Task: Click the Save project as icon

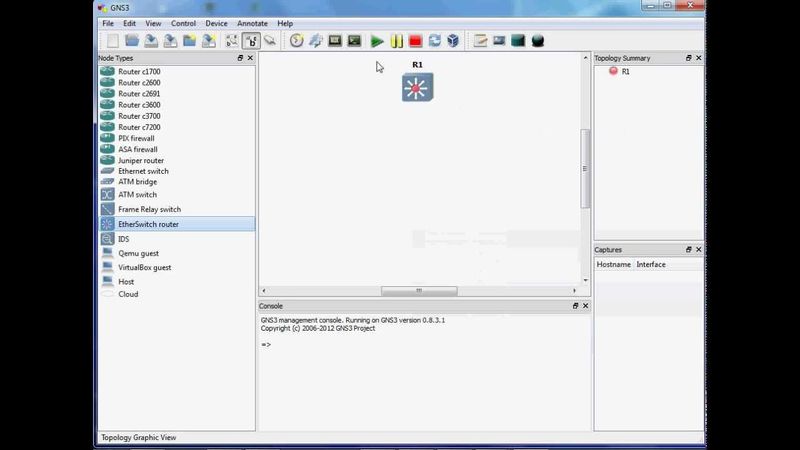Action: click(209, 41)
